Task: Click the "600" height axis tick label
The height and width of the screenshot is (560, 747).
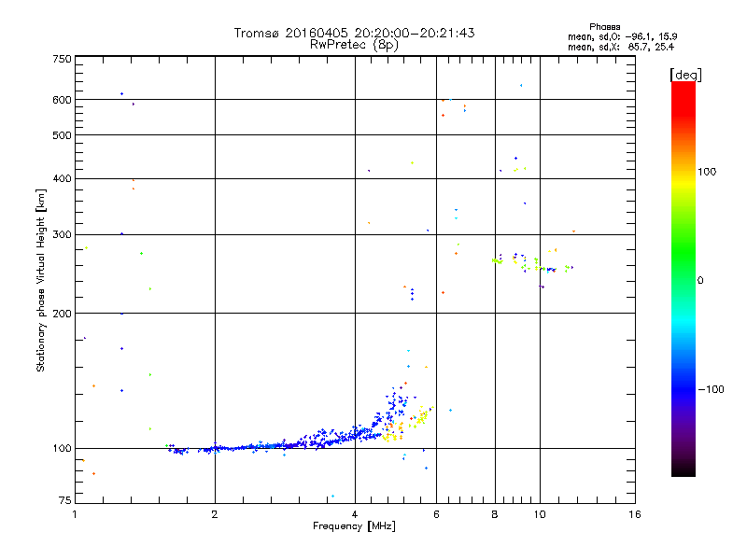Action: pyautogui.click(x=62, y=100)
